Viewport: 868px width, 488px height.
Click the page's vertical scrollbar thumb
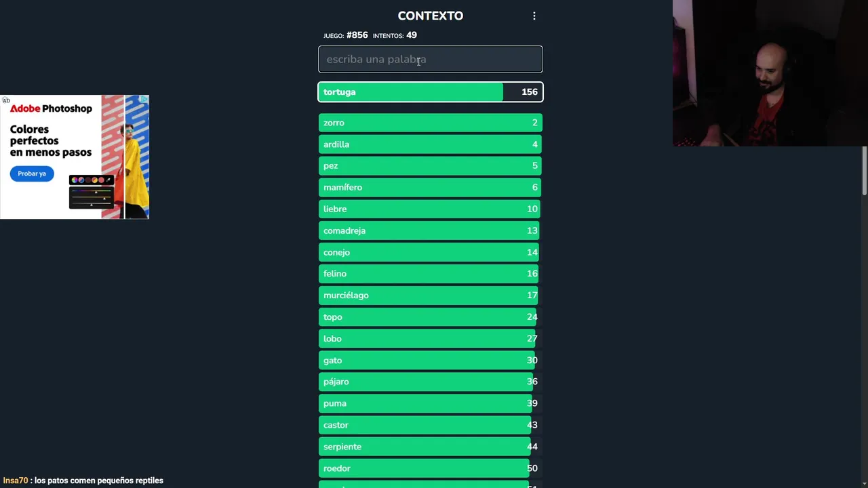pos(864,169)
